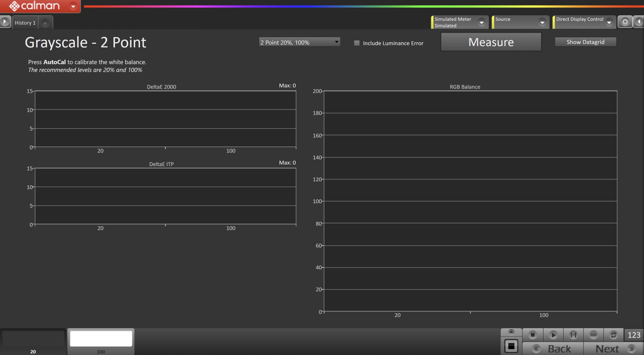
Task: Click the single-read bracket icon
Action: coord(573,335)
